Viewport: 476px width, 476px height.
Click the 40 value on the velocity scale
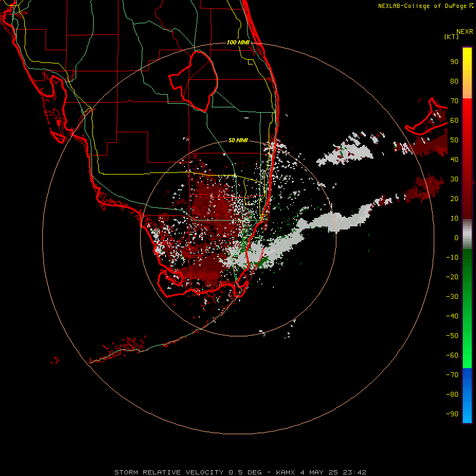point(454,160)
